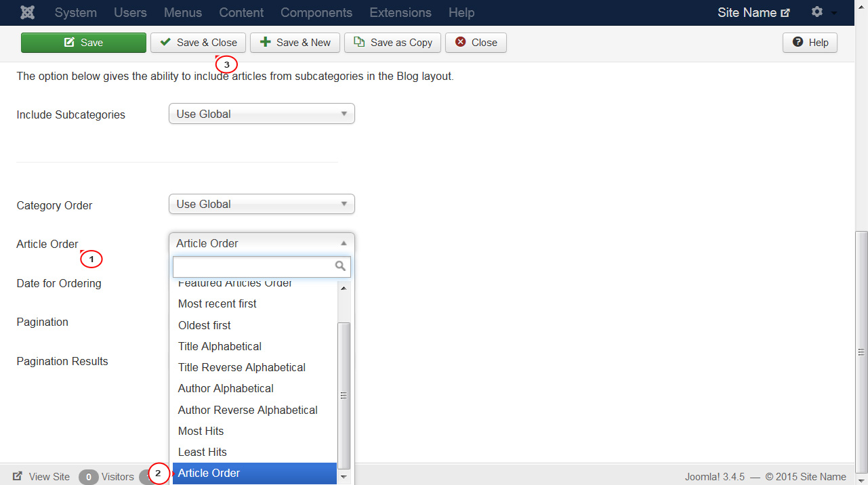Screen dimensions: 868x485
Task: Open the Extensions menu
Action: tap(400, 13)
